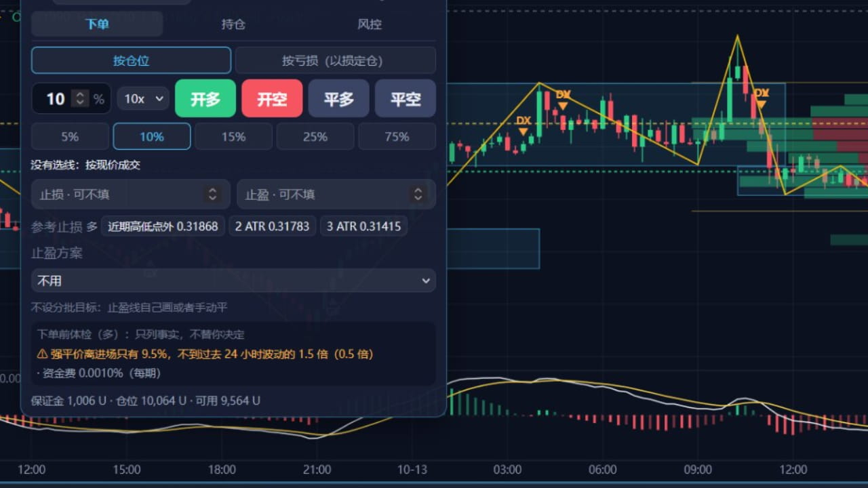Select 按亏损（以损定仓）mode
This screenshot has width=868, height=488.
pos(335,60)
